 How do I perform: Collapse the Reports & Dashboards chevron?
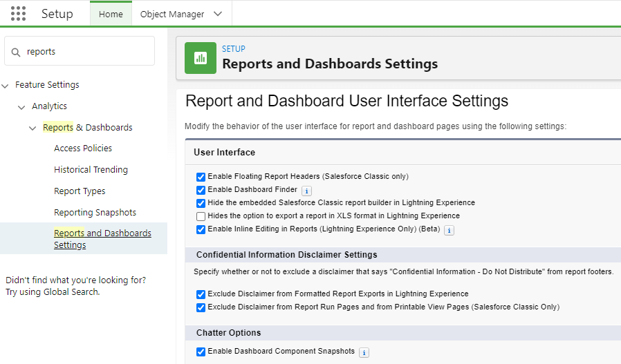33,128
